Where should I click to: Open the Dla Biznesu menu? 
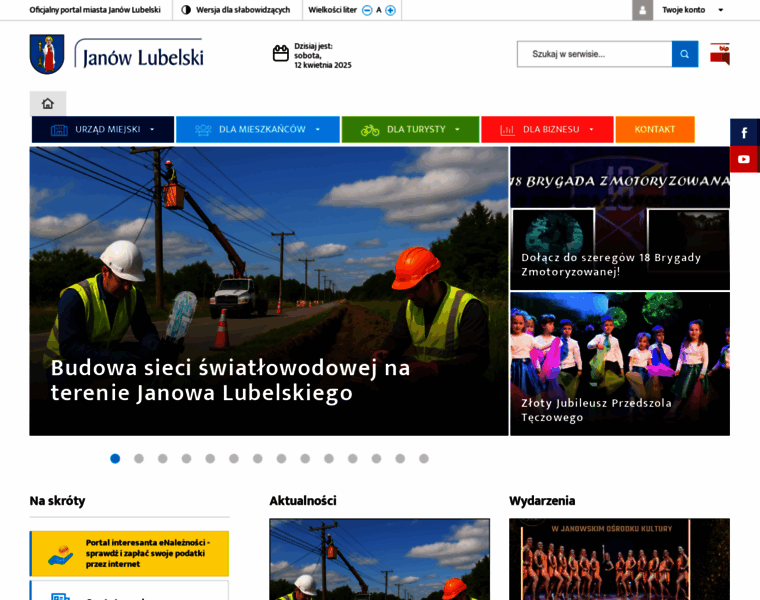pyautogui.click(x=547, y=129)
